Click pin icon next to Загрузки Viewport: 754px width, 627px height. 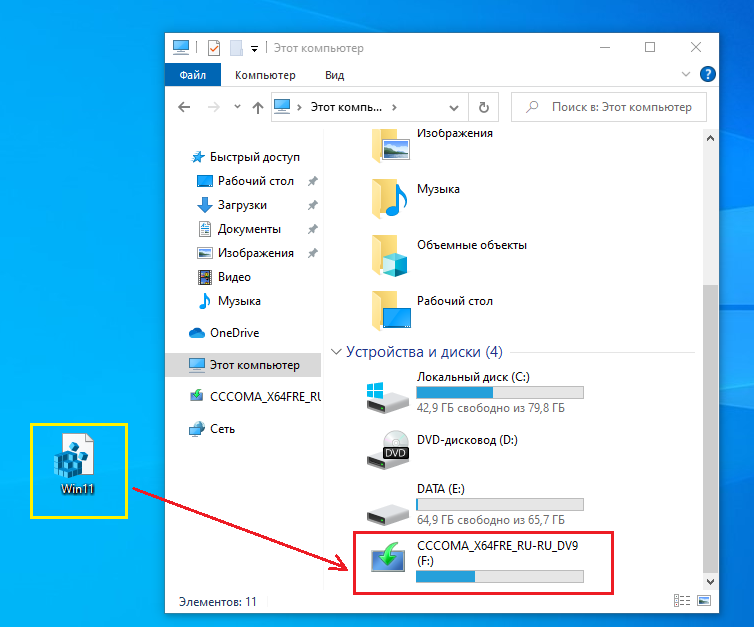[313, 205]
